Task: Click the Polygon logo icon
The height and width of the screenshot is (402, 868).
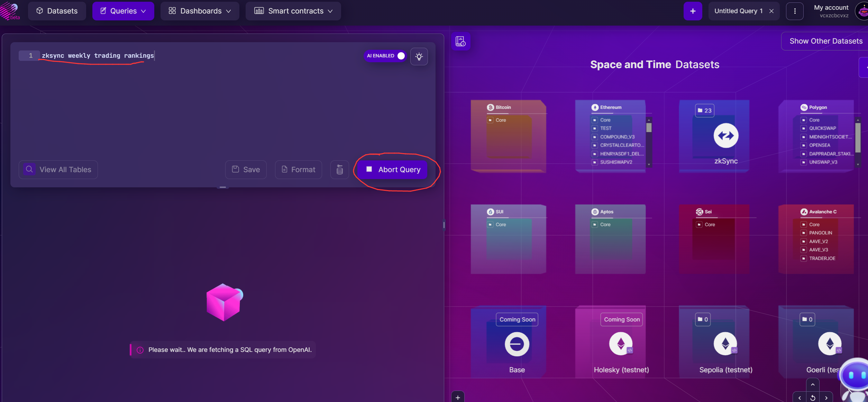Action: [x=804, y=107]
